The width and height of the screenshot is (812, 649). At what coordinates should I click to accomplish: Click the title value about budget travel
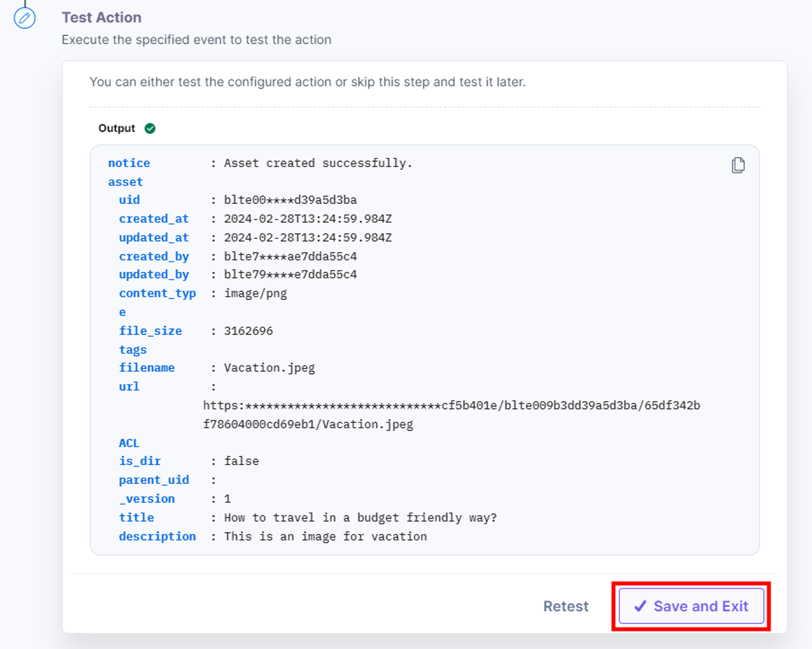[x=360, y=518]
